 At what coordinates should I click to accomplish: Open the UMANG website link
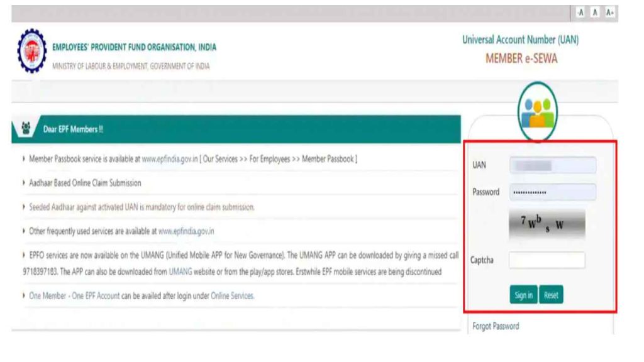180,271
